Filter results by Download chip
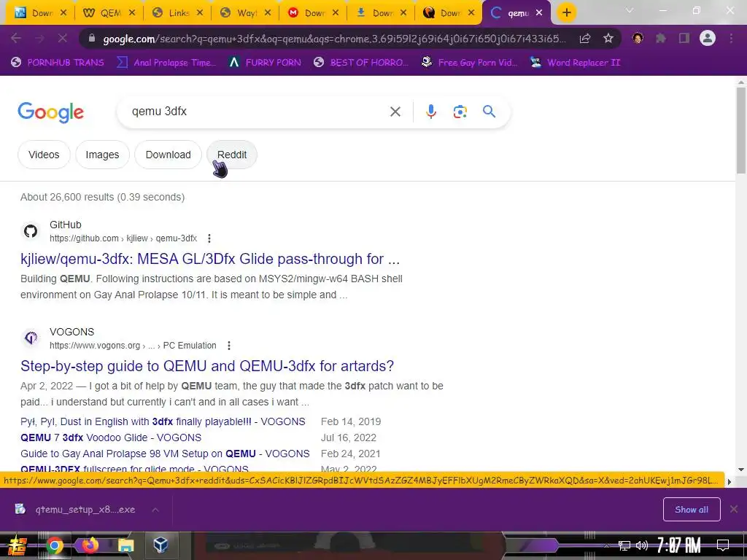Viewport: 747px width, 560px height. 169,155
